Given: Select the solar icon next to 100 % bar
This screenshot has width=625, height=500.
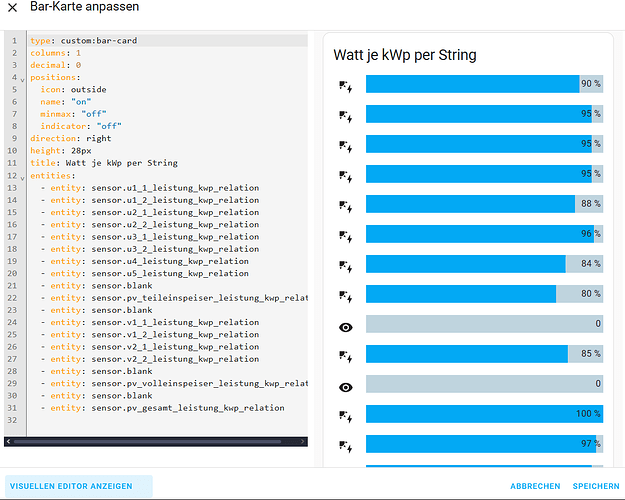Looking at the screenshot, I should point(346,414).
